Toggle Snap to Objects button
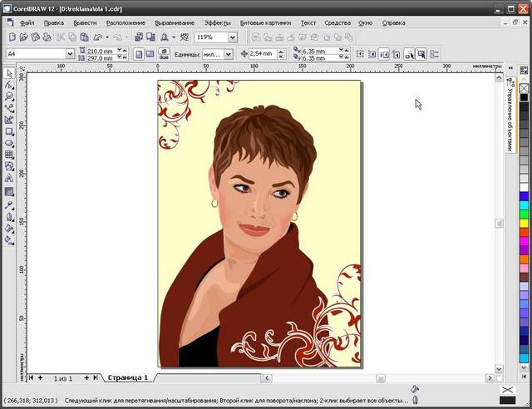This screenshot has height=409, width=532. click(x=384, y=54)
